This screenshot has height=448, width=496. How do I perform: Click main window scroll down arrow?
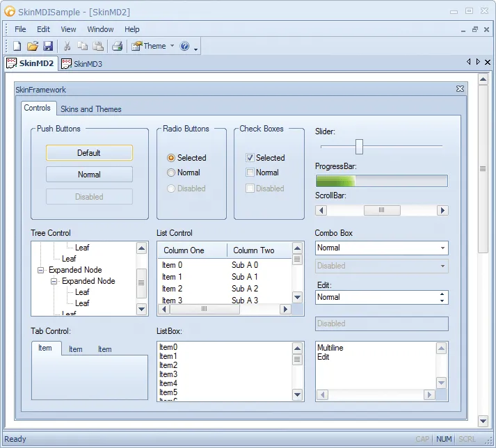[483, 421]
